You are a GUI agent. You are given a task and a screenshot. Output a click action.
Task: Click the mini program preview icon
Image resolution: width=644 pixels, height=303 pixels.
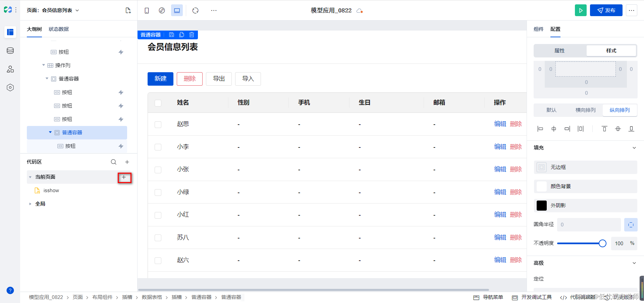162,10
